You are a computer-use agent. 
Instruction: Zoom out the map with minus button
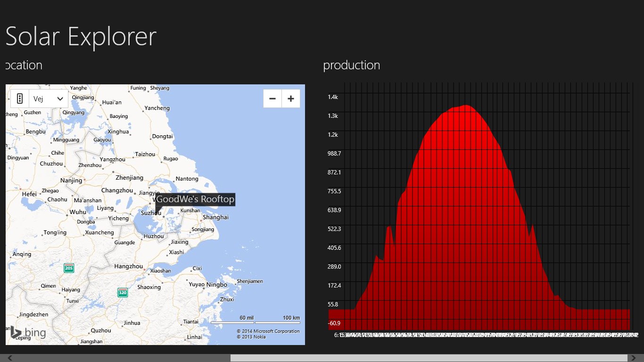[x=272, y=99]
